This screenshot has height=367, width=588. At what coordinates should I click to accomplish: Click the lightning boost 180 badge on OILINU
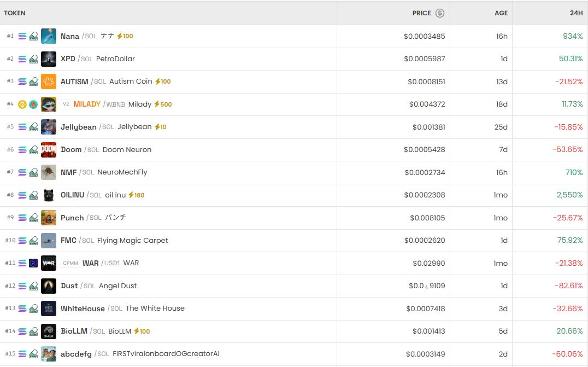(136, 195)
